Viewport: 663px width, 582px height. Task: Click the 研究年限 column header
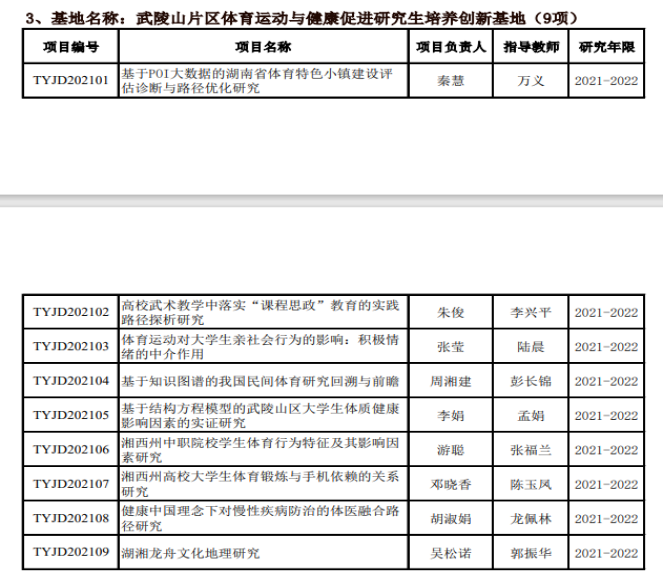pyautogui.click(x=607, y=47)
